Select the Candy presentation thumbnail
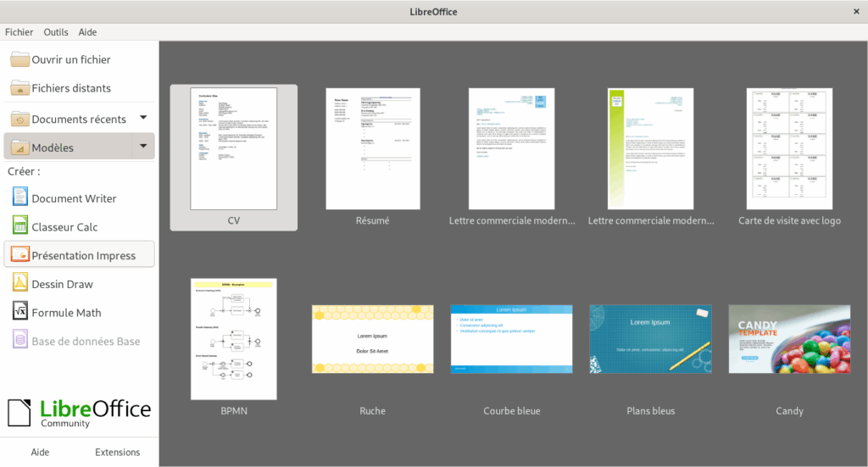The image size is (868, 467). [x=789, y=339]
